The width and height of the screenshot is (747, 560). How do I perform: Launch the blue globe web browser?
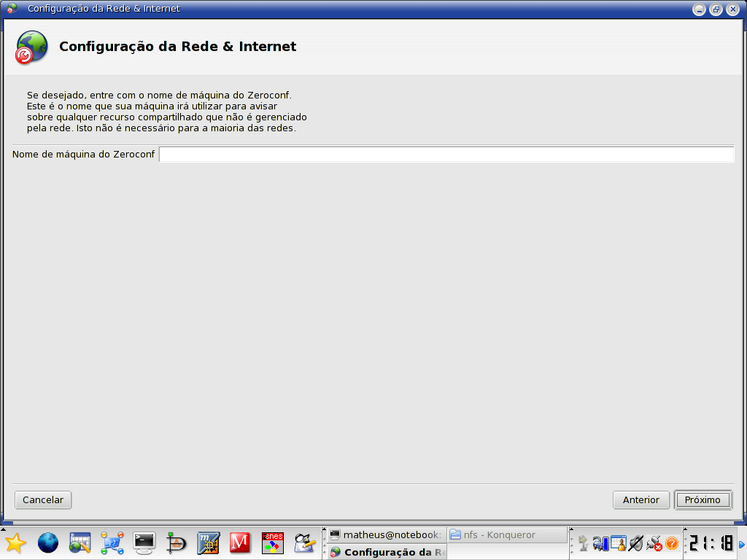coord(48,542)
